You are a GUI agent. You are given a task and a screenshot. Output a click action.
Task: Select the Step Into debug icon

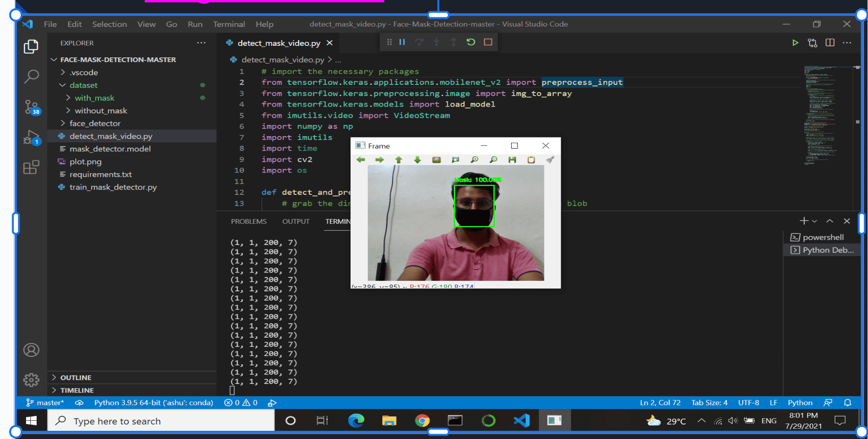point(436,42)
